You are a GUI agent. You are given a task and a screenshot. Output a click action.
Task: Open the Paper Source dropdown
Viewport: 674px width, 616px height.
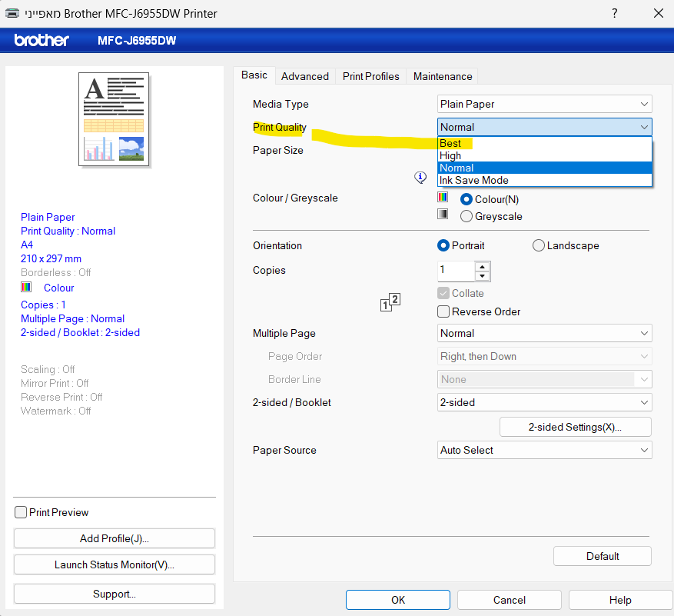coord(545,450)
